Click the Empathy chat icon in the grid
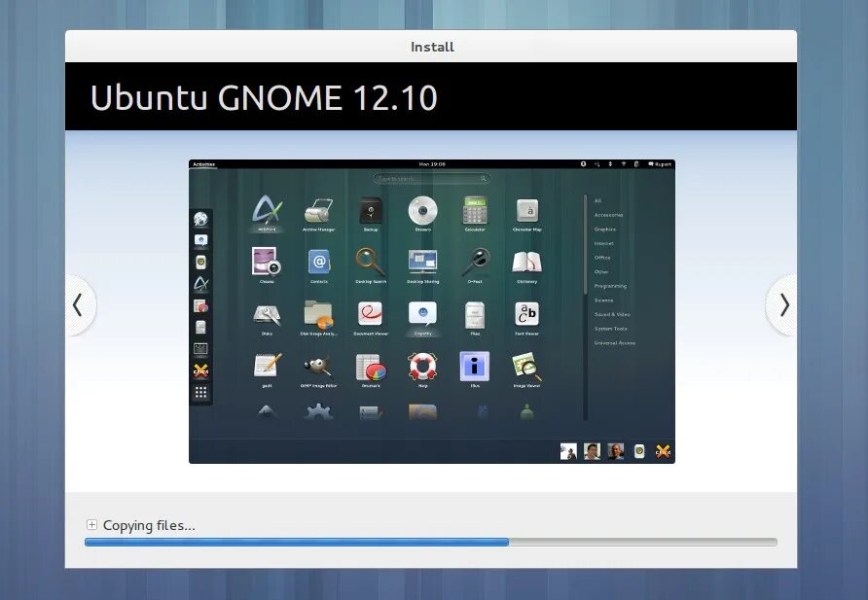The height and width of the screenshot is (600, 868). coord(423,314)
